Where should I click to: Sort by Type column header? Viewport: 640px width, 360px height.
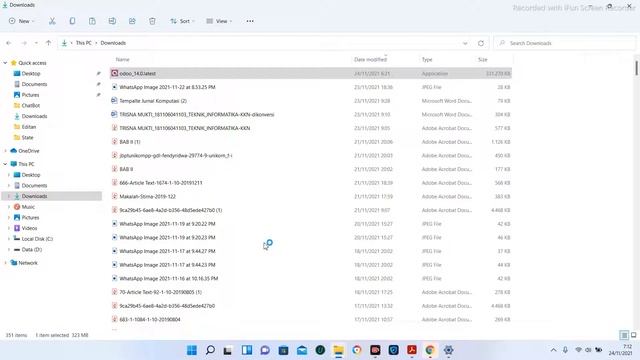[427, 60]
